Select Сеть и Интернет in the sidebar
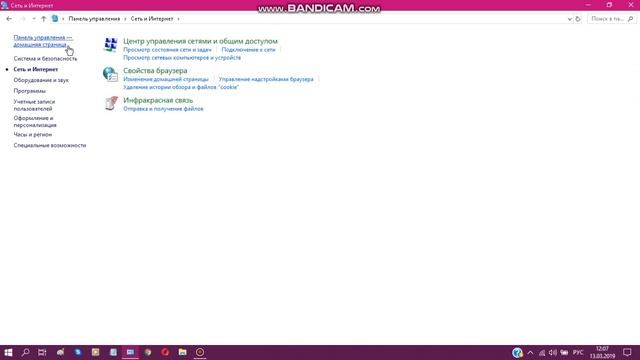The image size is (640, 360). [x=36, y=70]
